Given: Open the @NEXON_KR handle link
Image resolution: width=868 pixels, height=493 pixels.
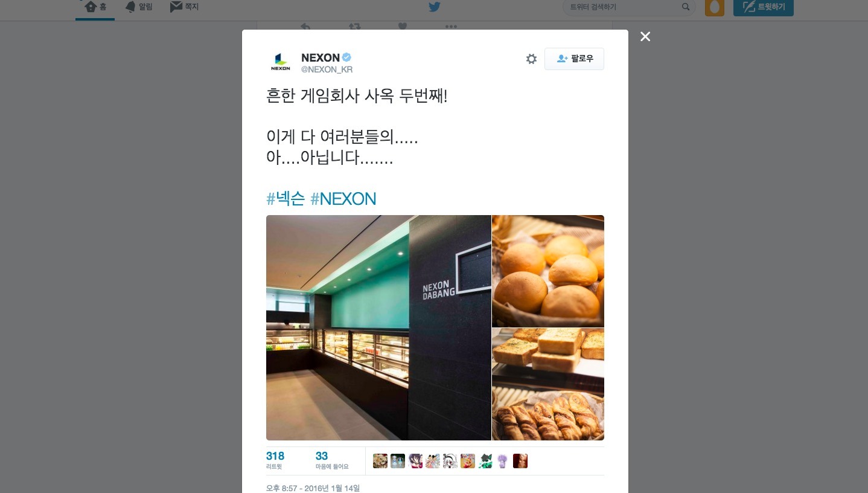Looking at the screenshot, I should coord(327,69).
